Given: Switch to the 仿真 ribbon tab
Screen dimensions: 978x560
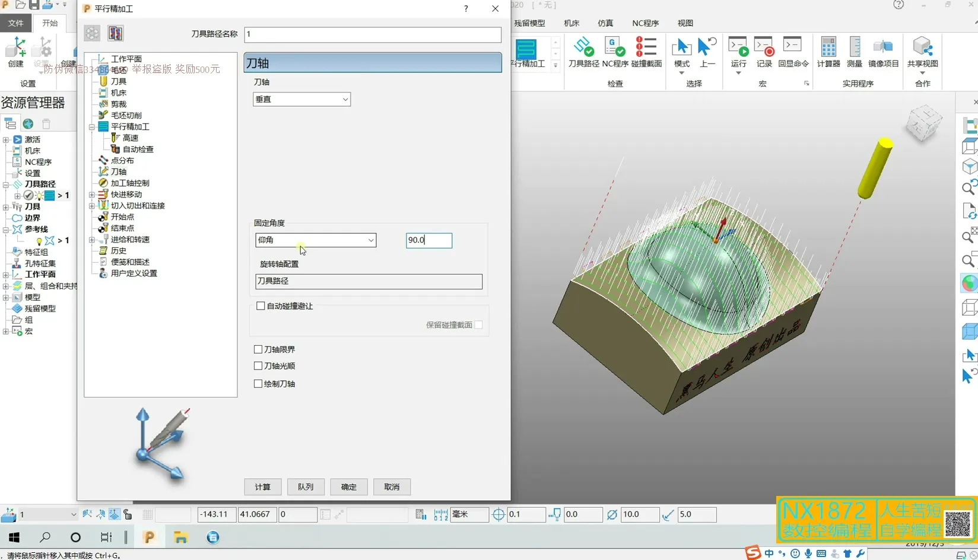Looking at the screenshot, I should [605, 23].
